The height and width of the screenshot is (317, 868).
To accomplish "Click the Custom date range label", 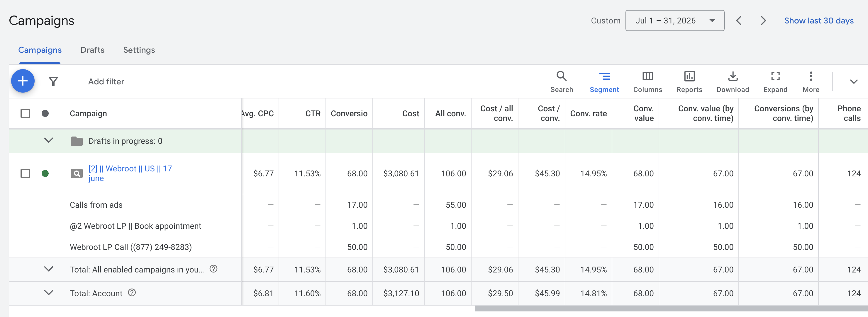I will (x=606, y=21).
